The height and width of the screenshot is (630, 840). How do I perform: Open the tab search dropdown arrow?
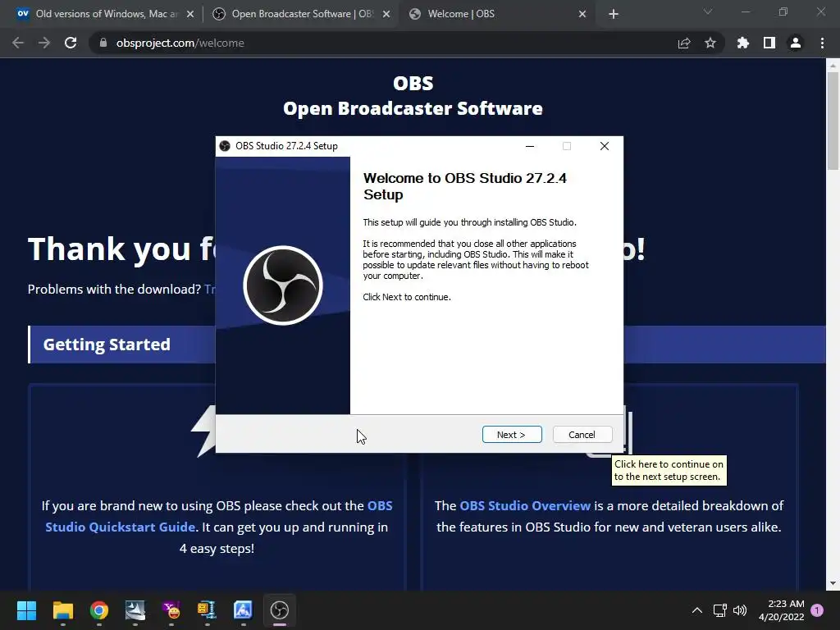(708, 11)
